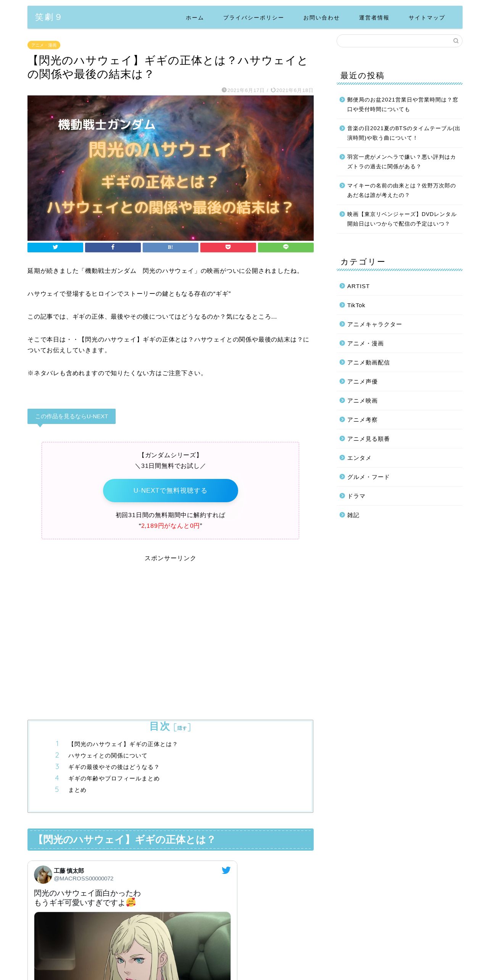Open recent post 音楽の日2021夏のBTS
490x980 pixels.
(403, 133)
